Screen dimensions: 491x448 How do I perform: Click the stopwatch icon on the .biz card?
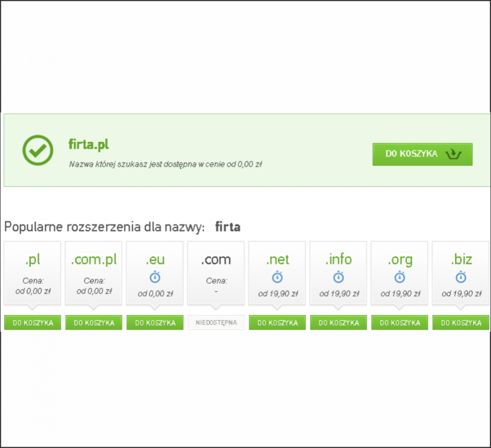click(x=461, y=277)
